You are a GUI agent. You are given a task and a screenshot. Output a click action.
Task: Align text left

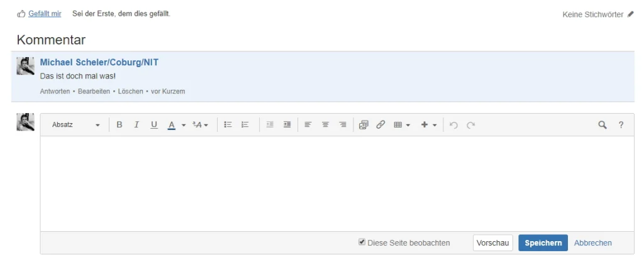pyautogui.click(x=308, y=125)
